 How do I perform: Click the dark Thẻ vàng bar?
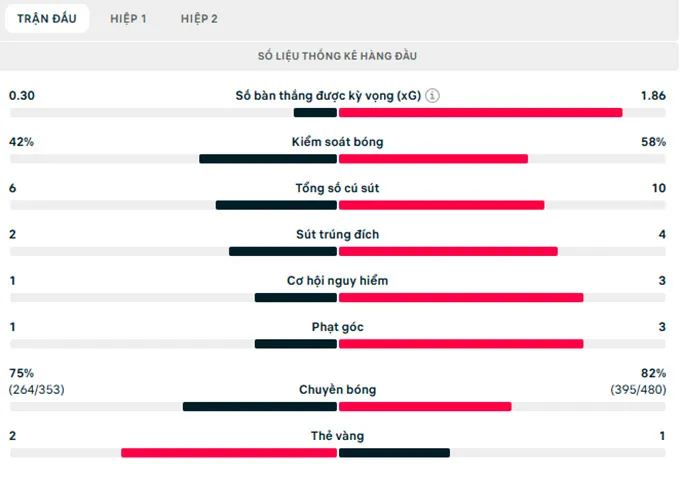pyautogui.click(x=394, y=453)
